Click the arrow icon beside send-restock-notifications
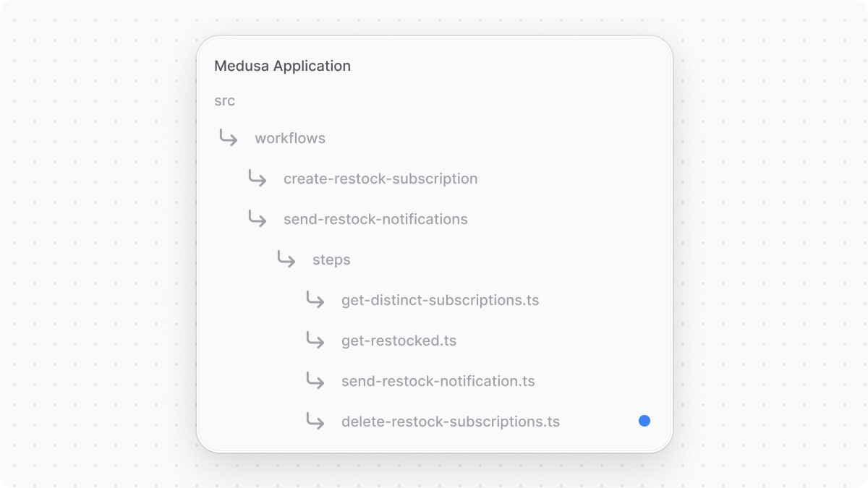 point(257,219)
